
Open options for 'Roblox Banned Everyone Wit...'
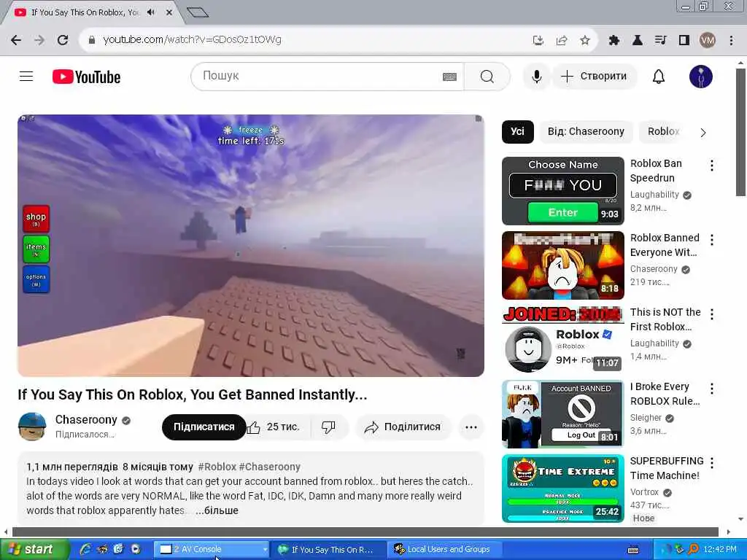tap(712, 239)
